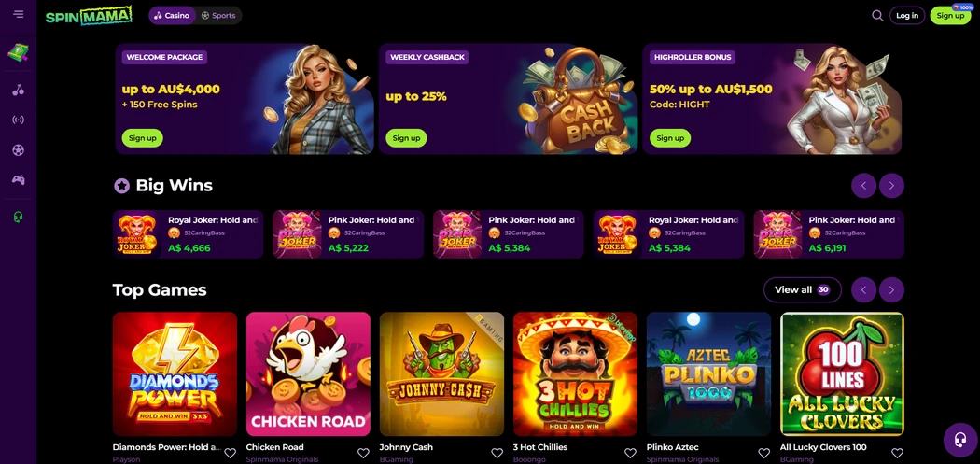Open the live broadcast sidebar icon
The height and width of the screenshot is (464, 980).
coord(18,120)
